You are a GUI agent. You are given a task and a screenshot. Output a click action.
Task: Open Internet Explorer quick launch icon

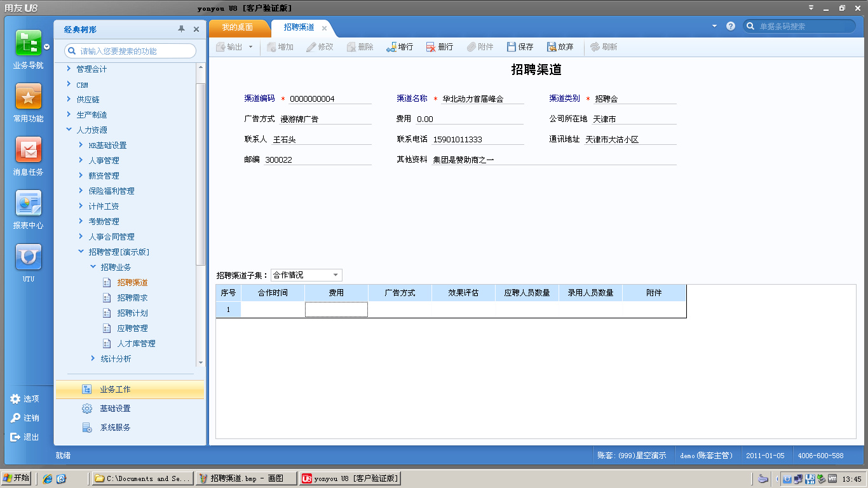pos(48,478)
